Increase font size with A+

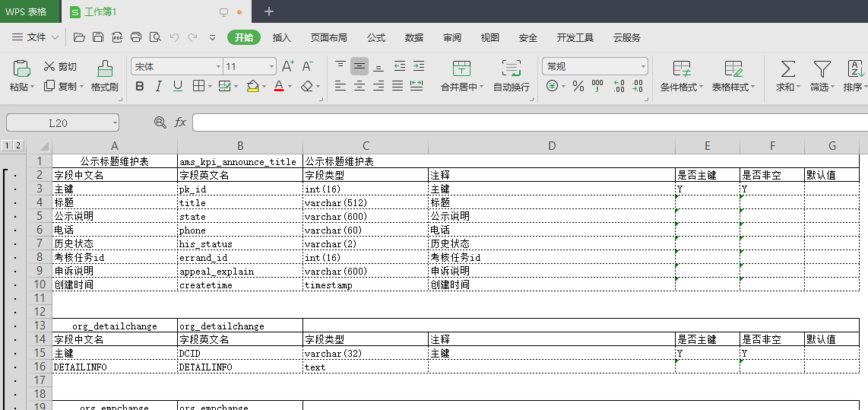pos(288,66)
